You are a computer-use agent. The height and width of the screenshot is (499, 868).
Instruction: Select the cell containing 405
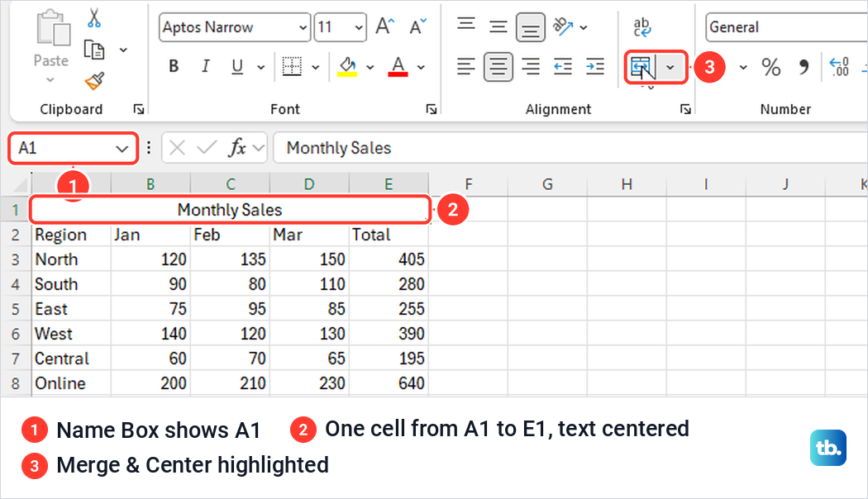tap(389, 259)
